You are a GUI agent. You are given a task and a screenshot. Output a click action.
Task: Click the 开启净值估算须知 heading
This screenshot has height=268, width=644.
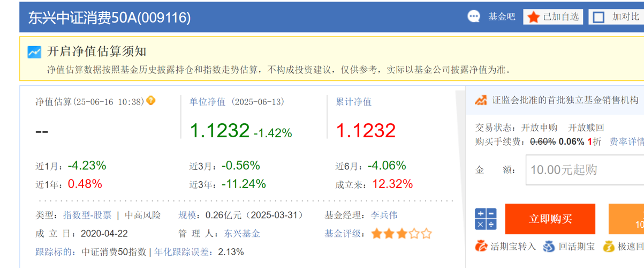[x=97, y=51]
